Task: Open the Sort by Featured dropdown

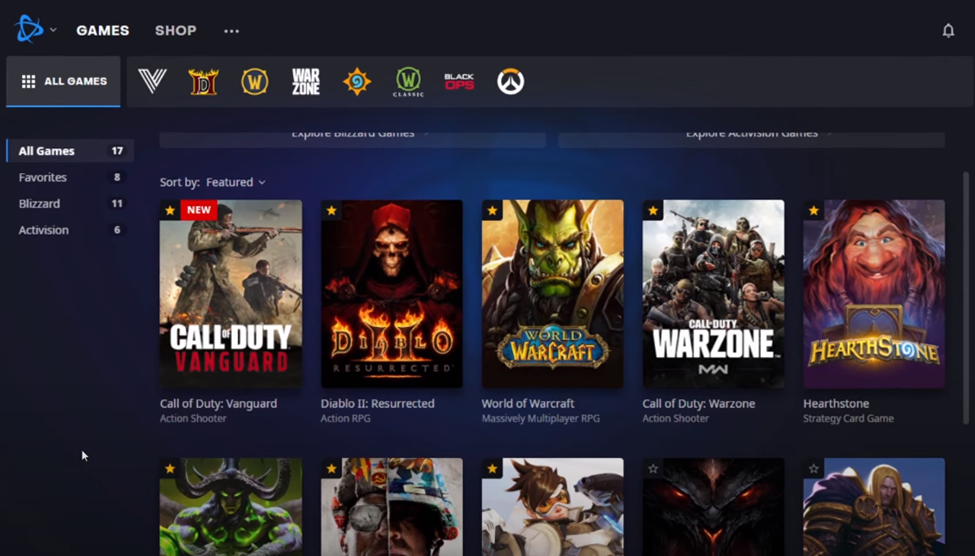Action: coord(236,182)
